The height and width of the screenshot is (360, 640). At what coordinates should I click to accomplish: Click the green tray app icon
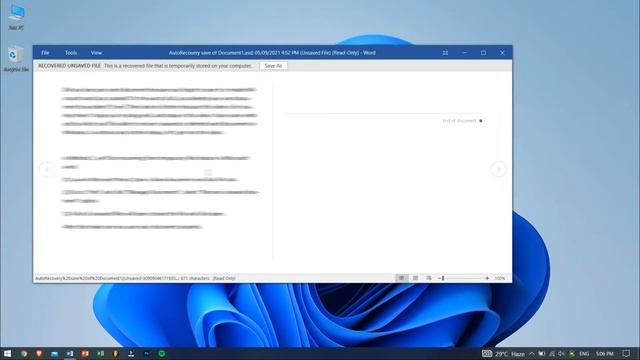click(572, 354)
